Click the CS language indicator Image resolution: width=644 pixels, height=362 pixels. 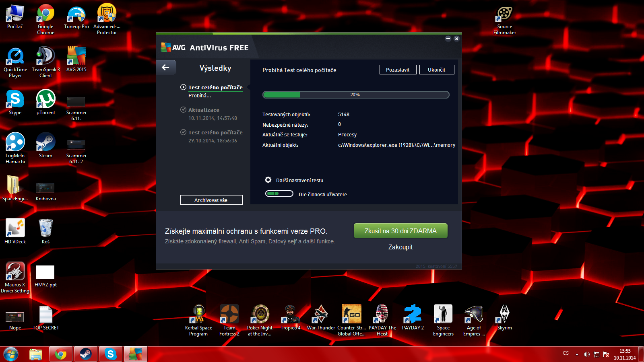566,353
